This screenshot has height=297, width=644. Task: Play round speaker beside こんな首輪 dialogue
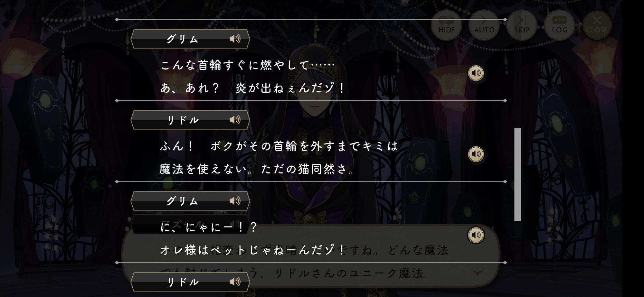[476, 73]
